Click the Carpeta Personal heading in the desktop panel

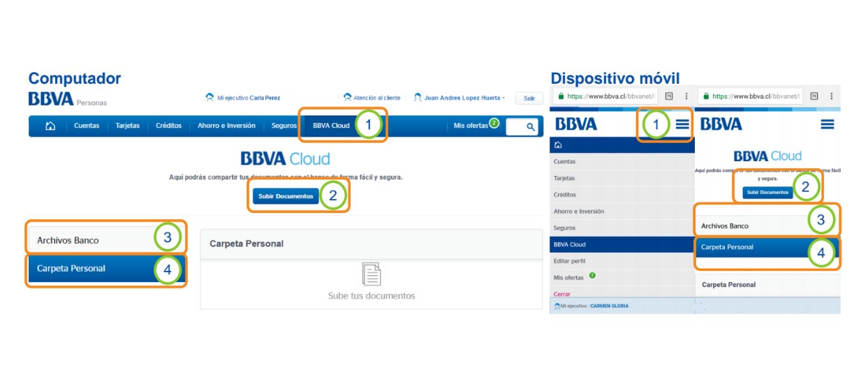tap(247, 244)
